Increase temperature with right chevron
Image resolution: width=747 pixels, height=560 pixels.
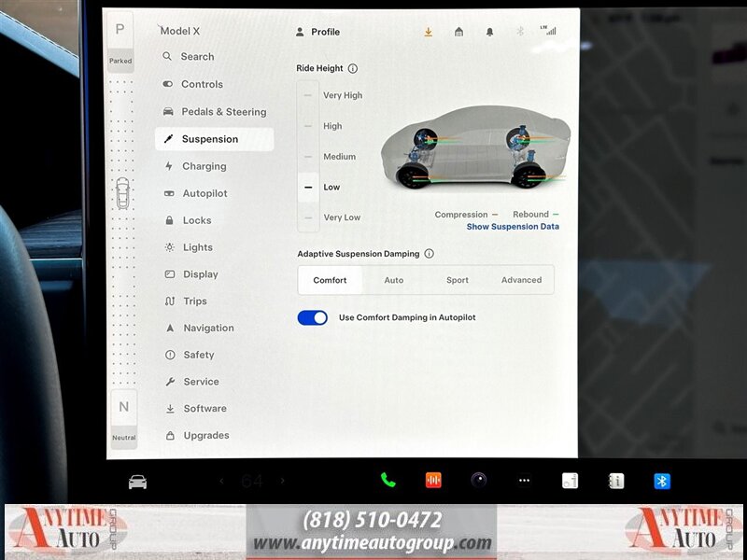[x=283, y=481]
